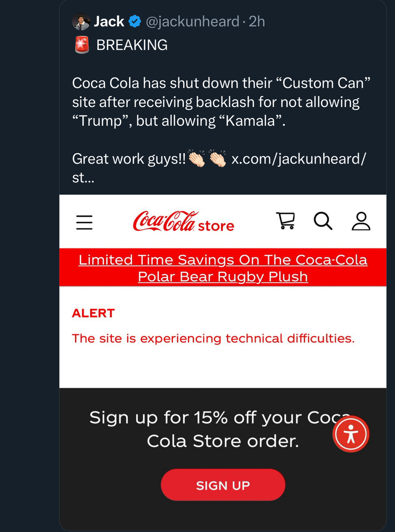The image size is (395, 532).
Task: Click the 15% off sign-up headline
Action: [218, 429]
